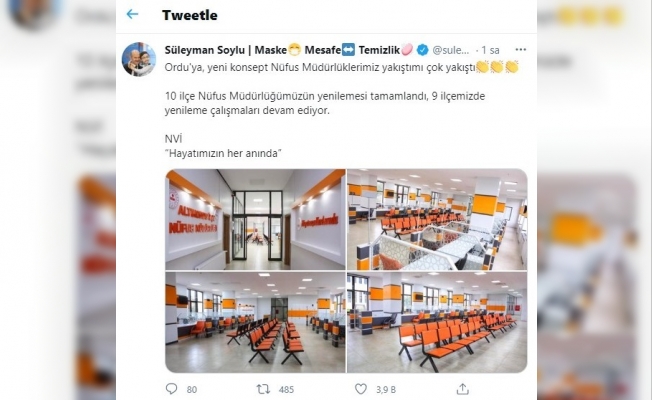Screen dimensions: 652x400
Task: Go back using the arrow icon
Action: pyautogui.click(x=132, y=15)
